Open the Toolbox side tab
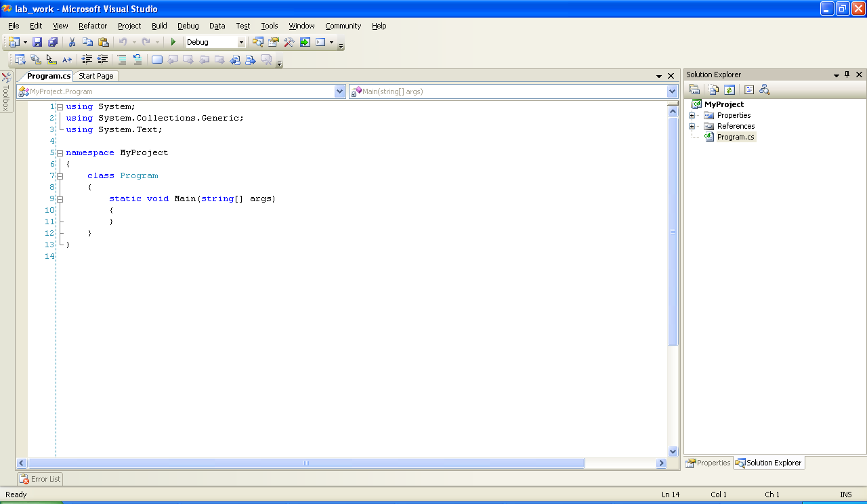This screenshot has width=867, height=504. tap(6, 92)
